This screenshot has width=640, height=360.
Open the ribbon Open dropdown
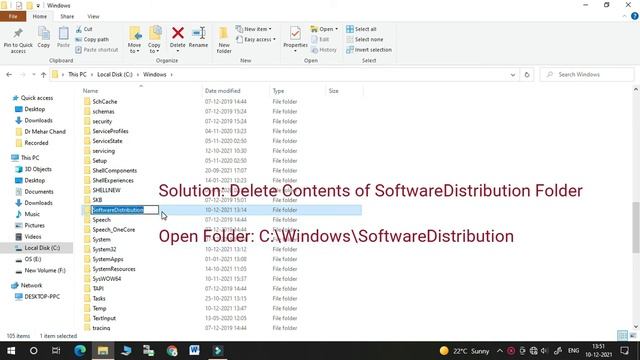(x=324, y=29)
